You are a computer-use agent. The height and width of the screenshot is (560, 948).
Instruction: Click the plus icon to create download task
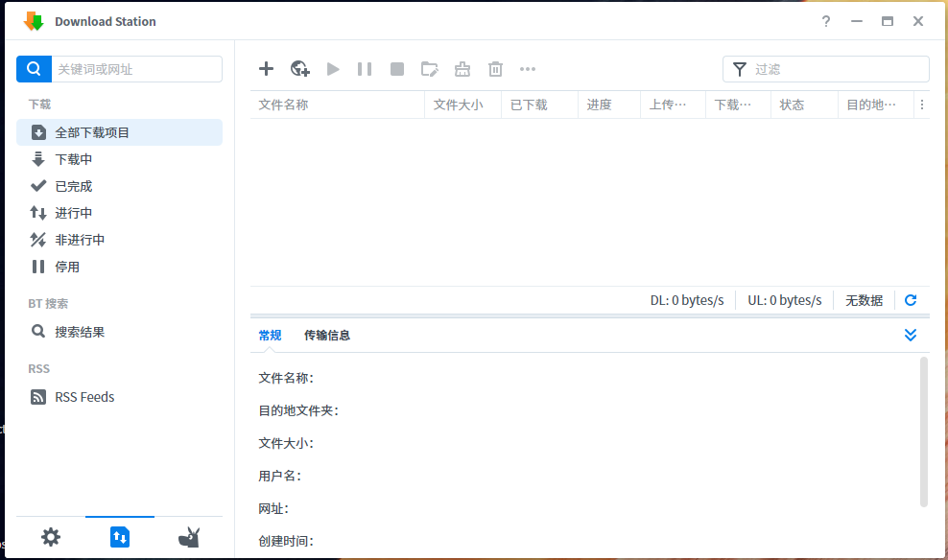coord(267,68)
